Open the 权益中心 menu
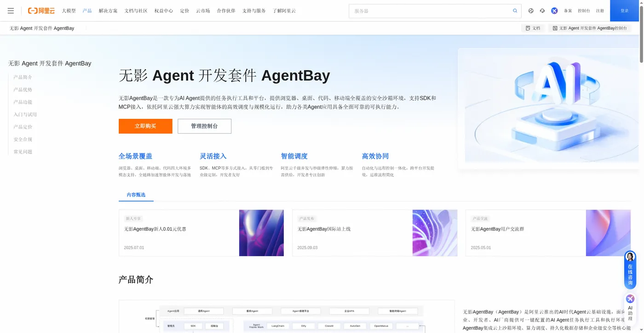 (164, 11)
